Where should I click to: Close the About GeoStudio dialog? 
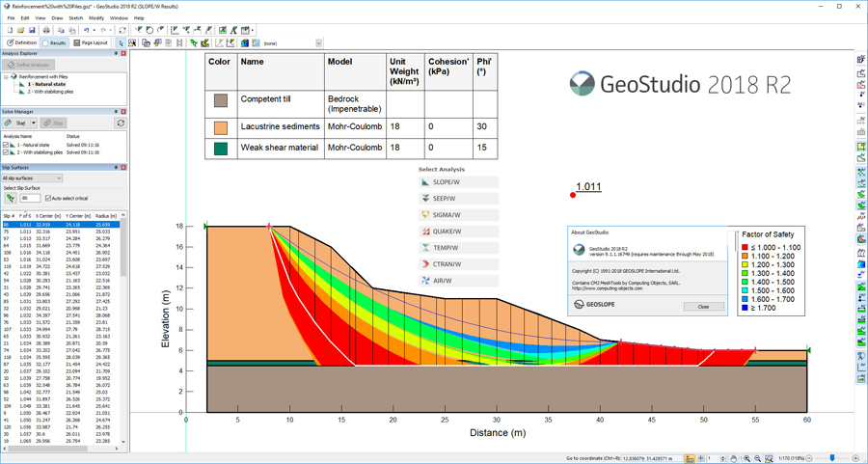click(703, 306)
